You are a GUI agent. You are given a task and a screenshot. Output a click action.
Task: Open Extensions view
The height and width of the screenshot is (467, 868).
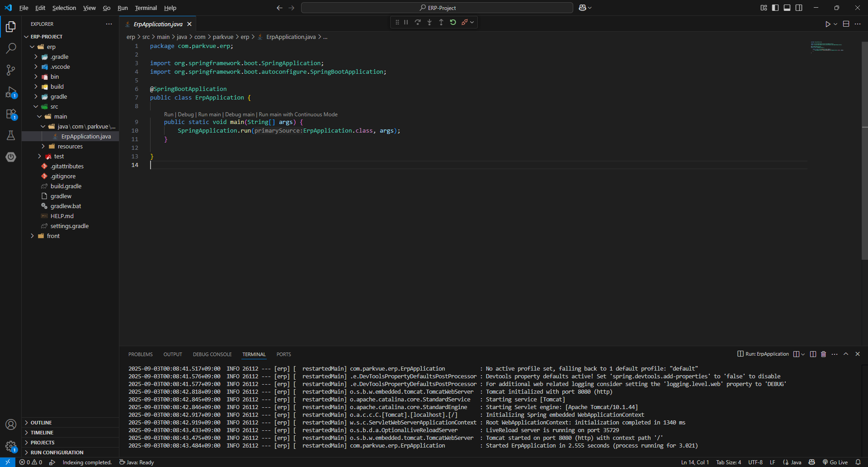point(11,114)
